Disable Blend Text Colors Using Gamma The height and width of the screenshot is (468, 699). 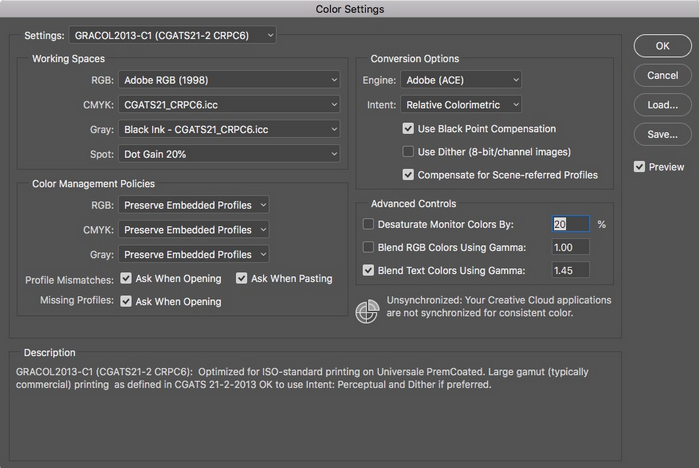[x=369, y=270]
